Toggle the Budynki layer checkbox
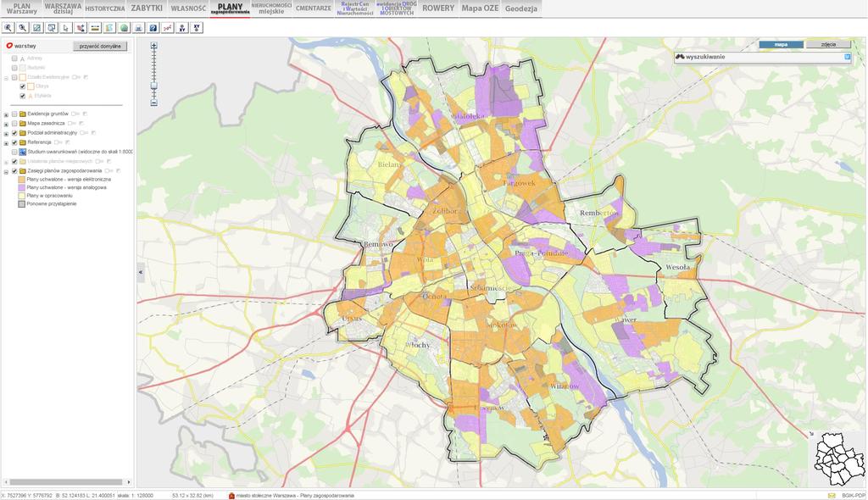 click(14, 68)
